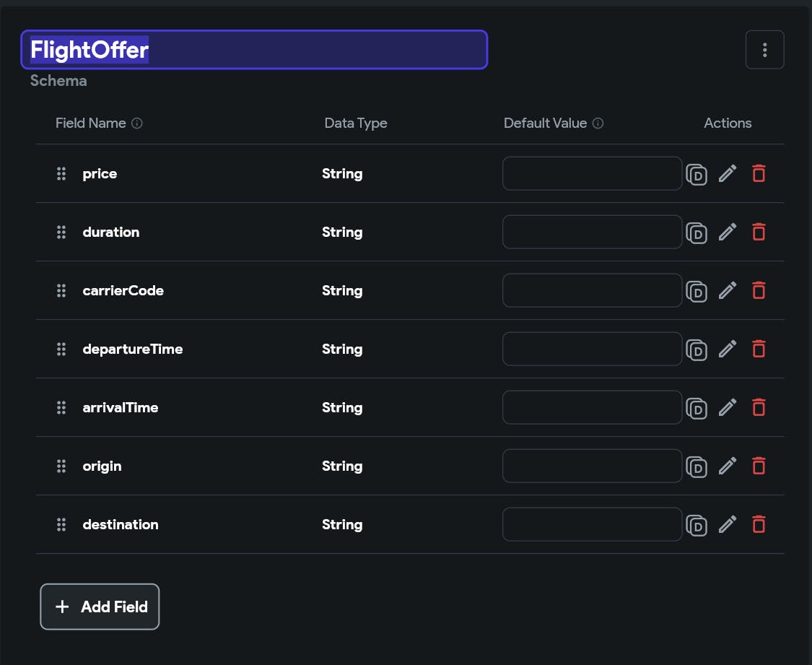Image resolution: width=812 pixels, height=665 pixels.
Task: Click default value box for duration
Action: 592,232
